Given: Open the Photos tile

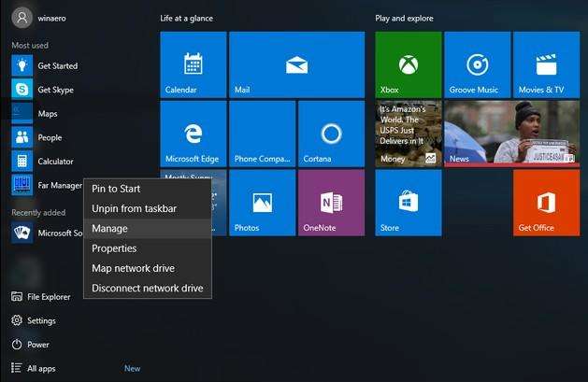Looking at the screenshot, I should [262, 203].
